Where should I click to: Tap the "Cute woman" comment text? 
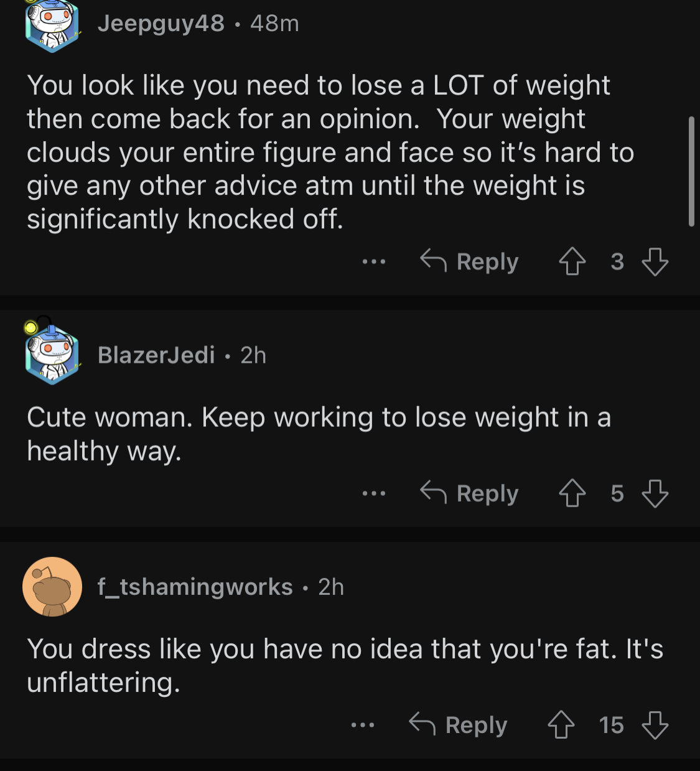pyautogui.click(x=319, y=434)
